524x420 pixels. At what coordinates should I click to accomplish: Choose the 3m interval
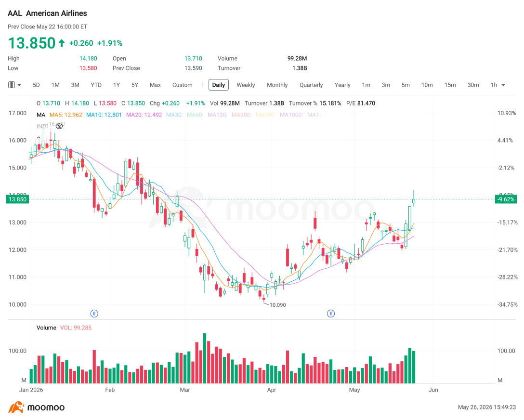pyautogui.click(x=386, y=85)
